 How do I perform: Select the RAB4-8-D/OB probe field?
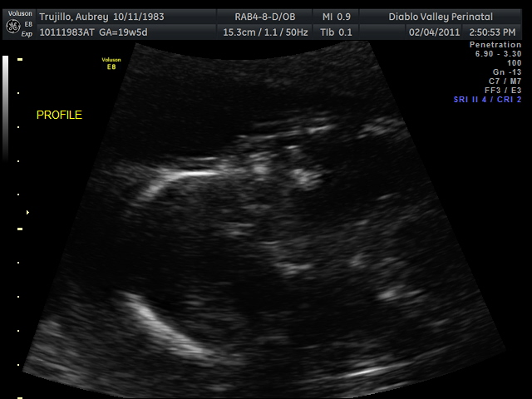265,17
